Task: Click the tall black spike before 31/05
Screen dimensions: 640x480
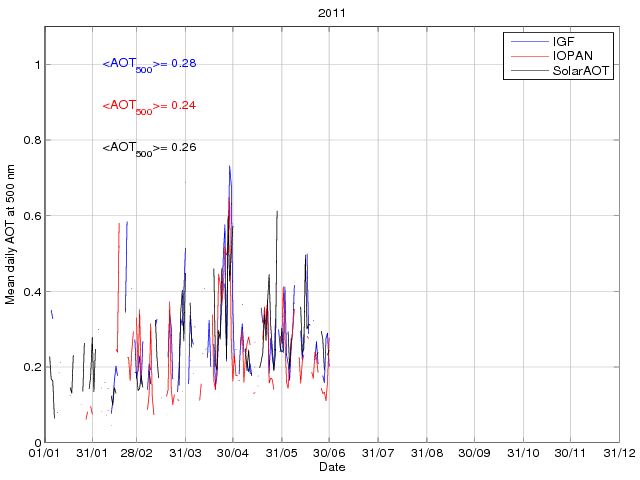Action: [x=277, y=213]
